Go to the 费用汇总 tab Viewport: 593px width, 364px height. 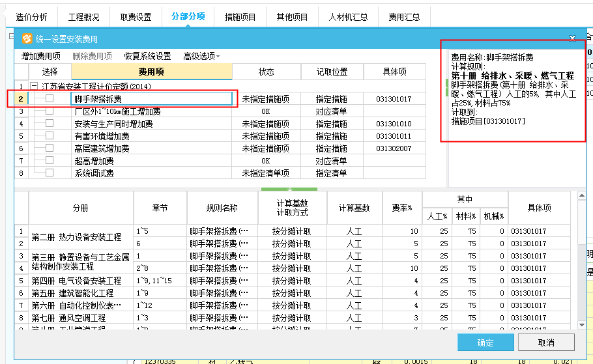[x=404, y=17]
